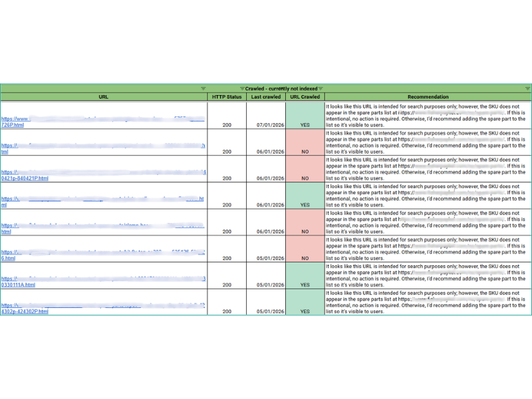Select the HTTP Status header cell
The image size is (532, 399).
pos(227,97)
